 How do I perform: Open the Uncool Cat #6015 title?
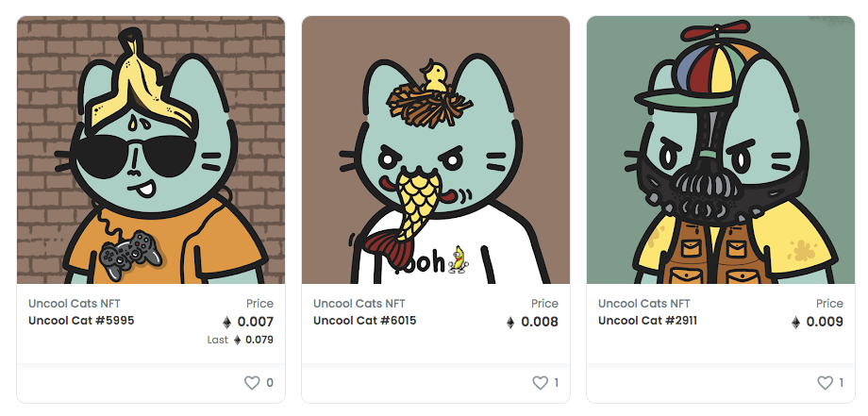[365, 321]
